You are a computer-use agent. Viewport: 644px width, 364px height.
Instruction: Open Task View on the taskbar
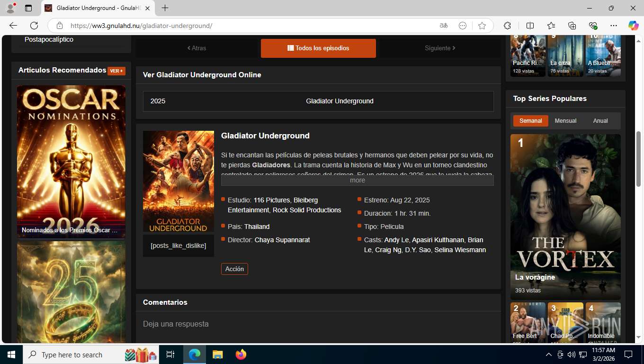coord(170,355)
